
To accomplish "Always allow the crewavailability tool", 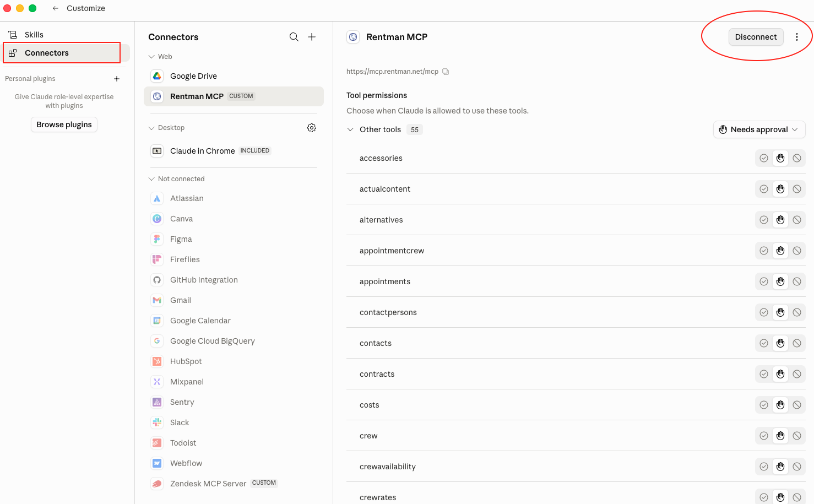I will (x=764, y=467).
